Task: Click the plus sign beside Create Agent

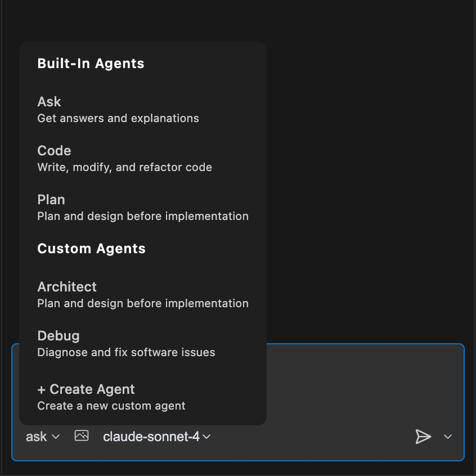Action: pos(42,389)
